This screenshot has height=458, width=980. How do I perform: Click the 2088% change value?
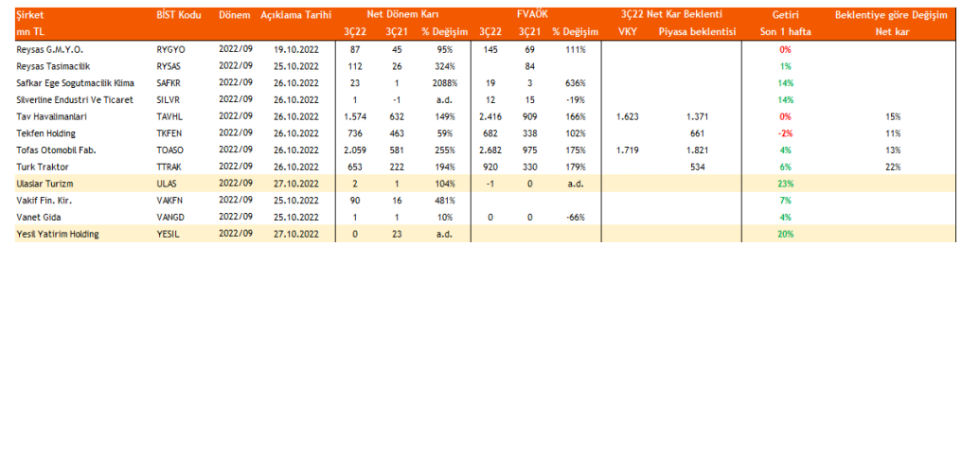click(x=446, y=82)
